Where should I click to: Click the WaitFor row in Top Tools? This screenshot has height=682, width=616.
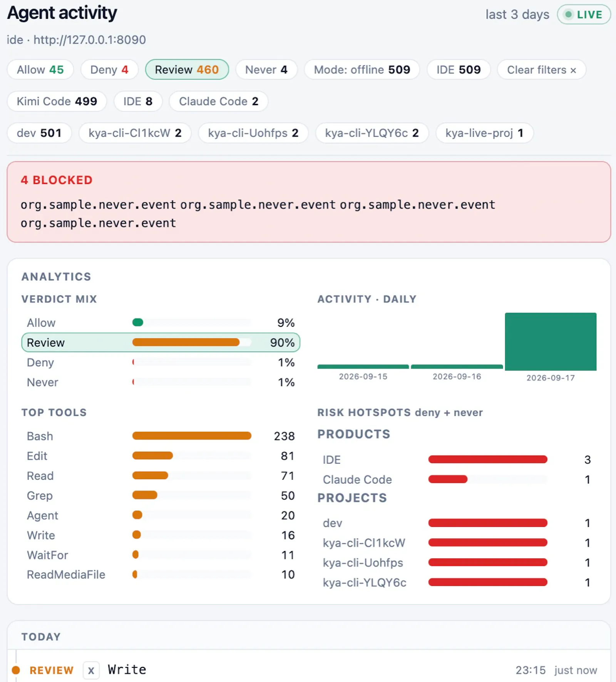(x=161, y=555)
